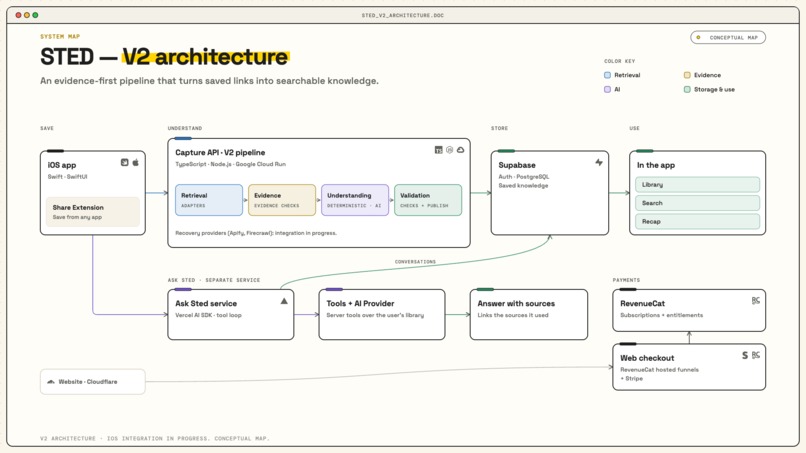The height and width of the screenshot is (453, 806).
Task: Open Search in the In the app card
Action: (698, 203)
